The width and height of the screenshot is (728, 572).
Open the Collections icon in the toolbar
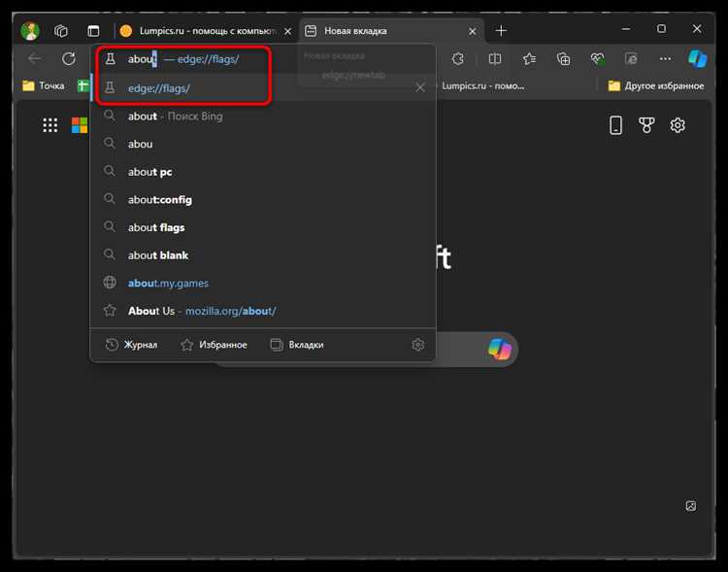[x=563, y=59]
